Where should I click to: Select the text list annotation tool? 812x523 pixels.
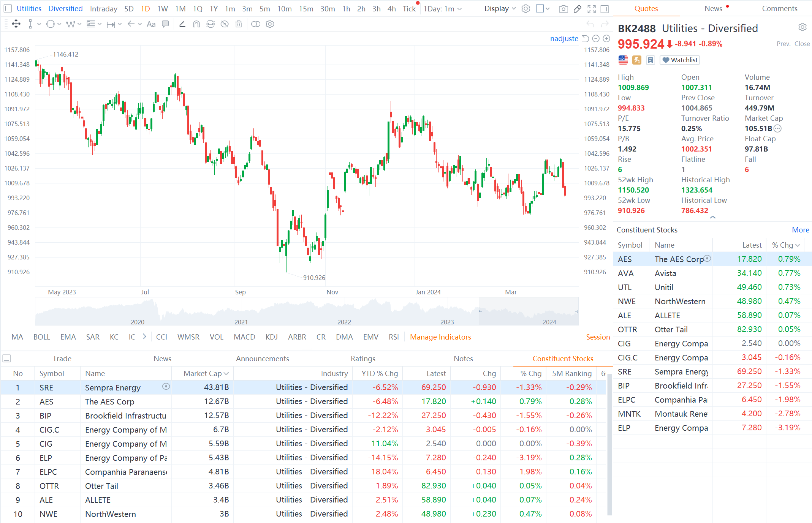click(x=91, y=24)
